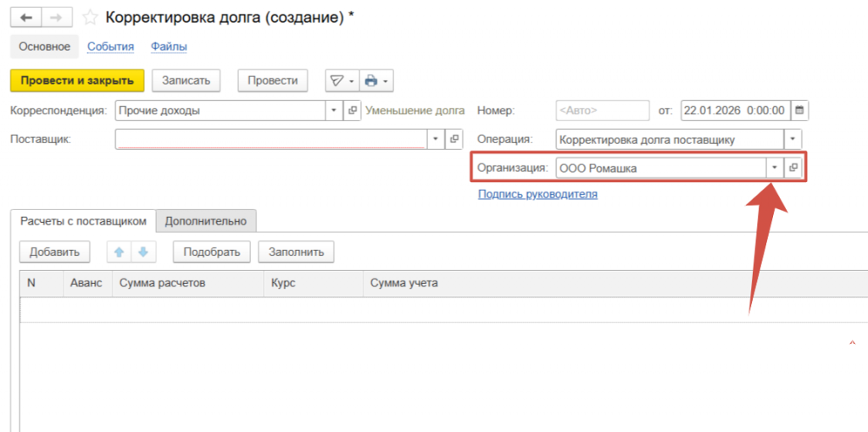The image size is (868, 432).
Task: Open calendar picker next to date field
Action: tap(800, 110)
